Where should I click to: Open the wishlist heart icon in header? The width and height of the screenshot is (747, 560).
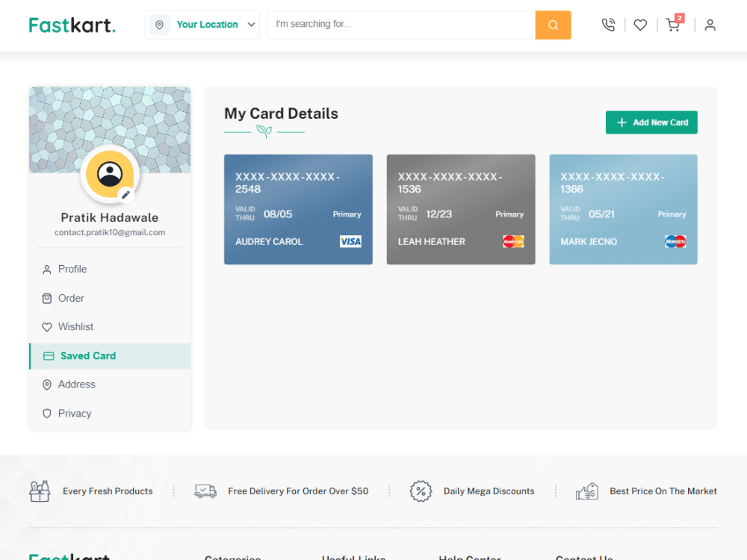640,25
